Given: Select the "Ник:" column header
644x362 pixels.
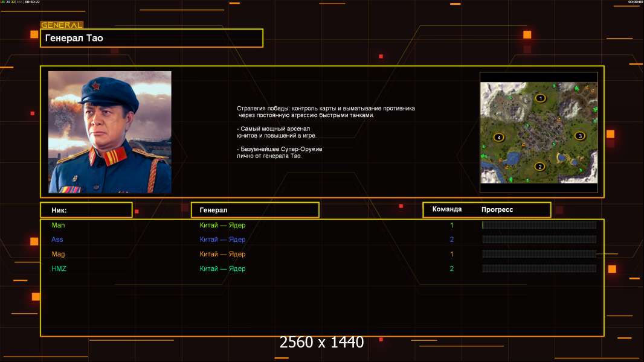Looking at the screenshot, I should click(x=86, y=210).
